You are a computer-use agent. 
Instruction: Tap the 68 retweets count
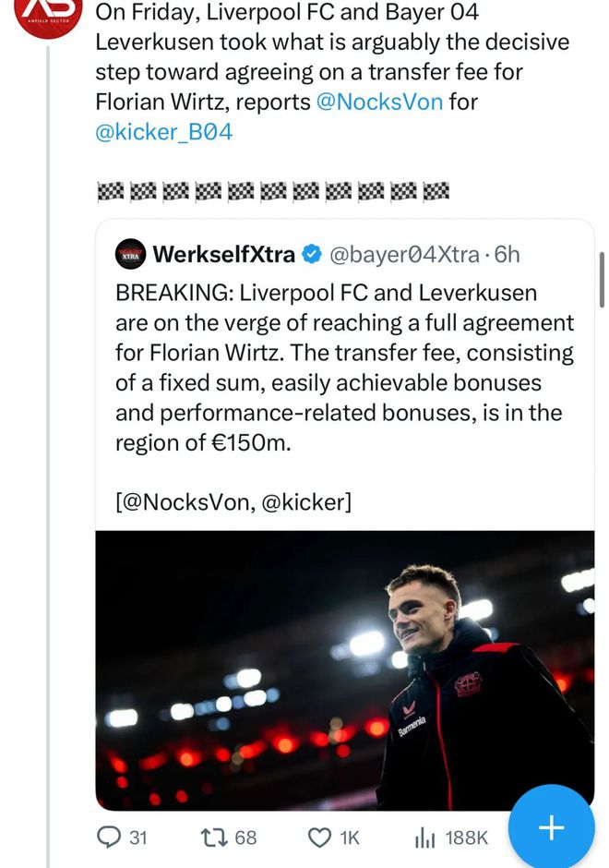click(x=245, y=838)
